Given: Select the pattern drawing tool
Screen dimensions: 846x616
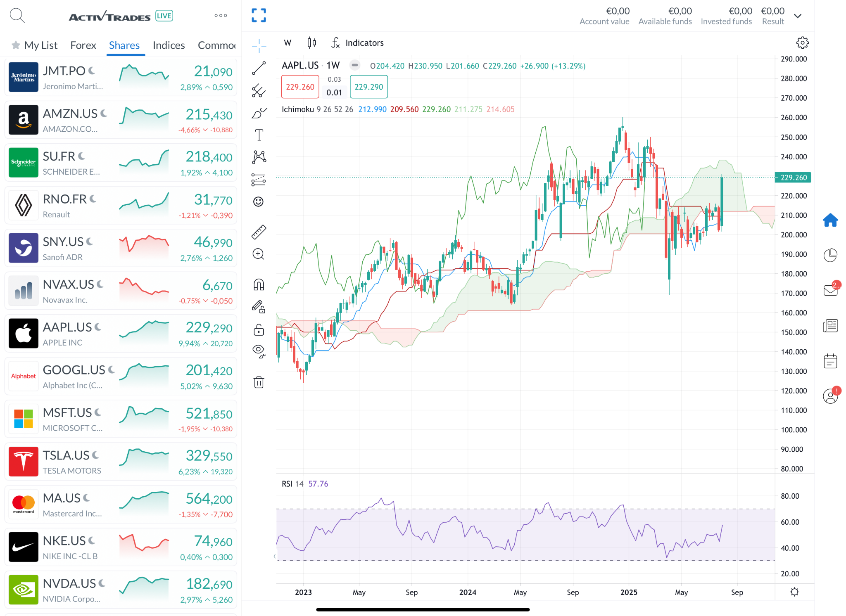Looking at the screenshot, I should tap(259, 157).
